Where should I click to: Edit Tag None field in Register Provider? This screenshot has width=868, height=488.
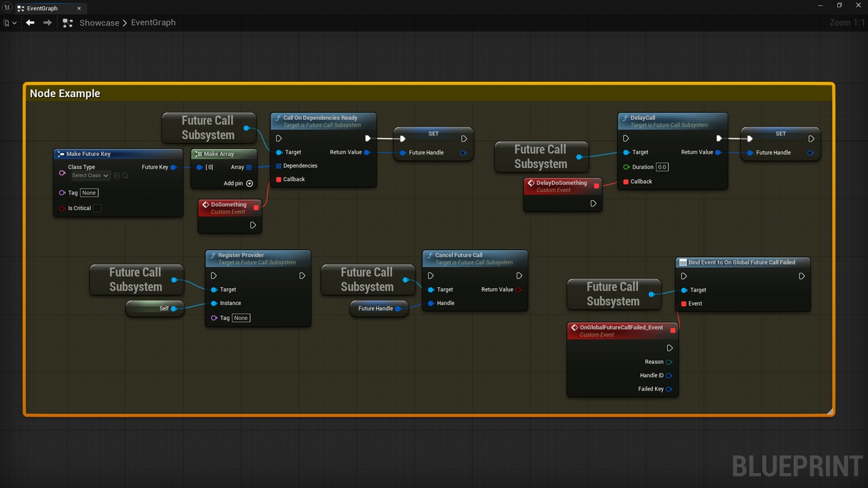click(x=241, y=318)
